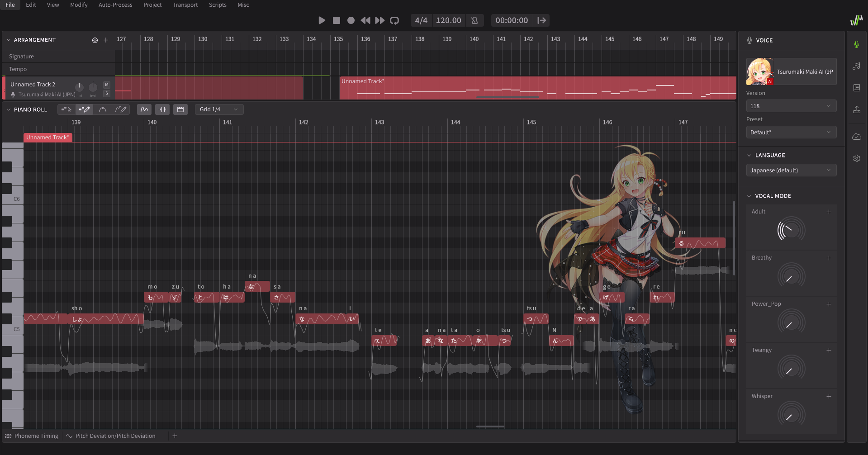The image size is (868, 455).
Task: Stop playback with the square Stop button
Action: [x=336, y=20]
